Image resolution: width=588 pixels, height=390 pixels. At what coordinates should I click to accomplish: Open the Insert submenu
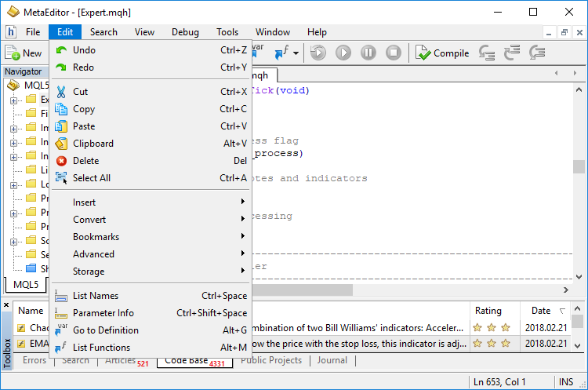150,202
